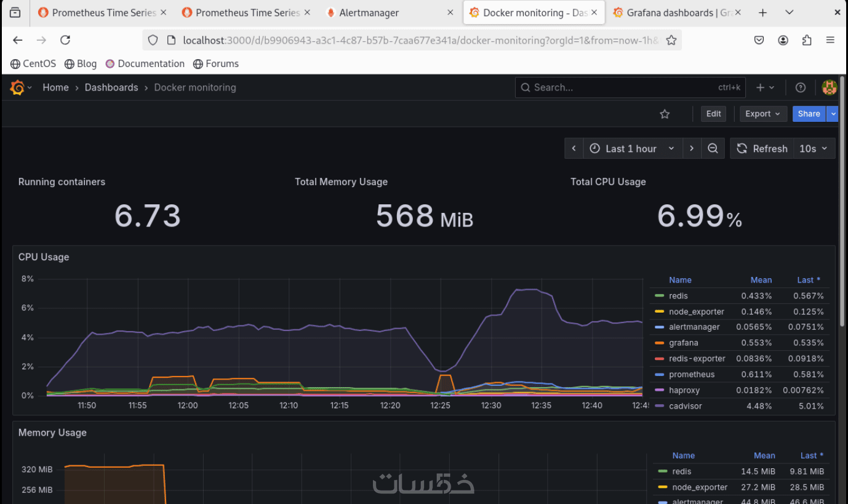Open the Export dropdown menu
This screenshot has width=848, height=504.
pyautogui.click(x=762, y=114)
